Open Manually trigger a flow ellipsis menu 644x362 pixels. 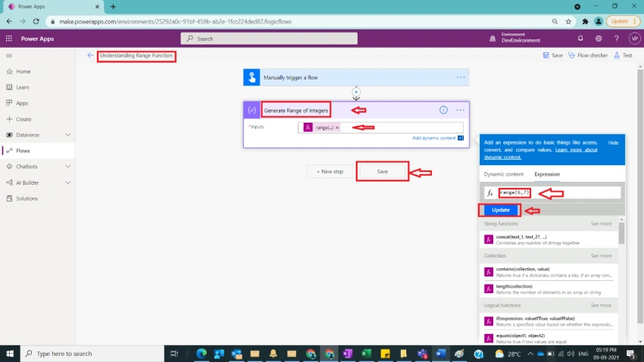coord(461,77)
